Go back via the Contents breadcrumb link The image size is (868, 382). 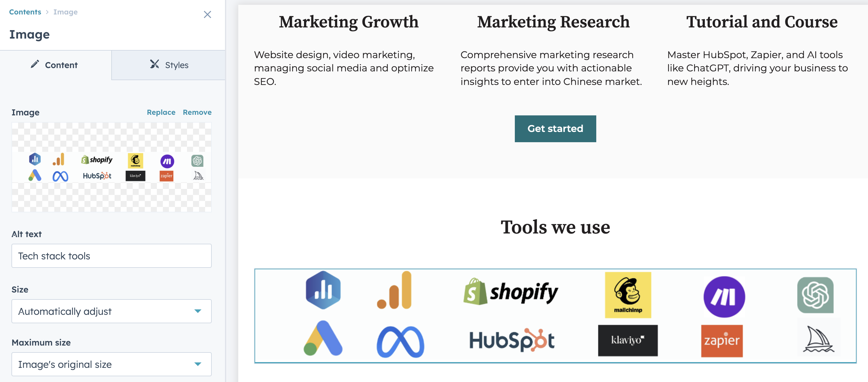[25, 12]
